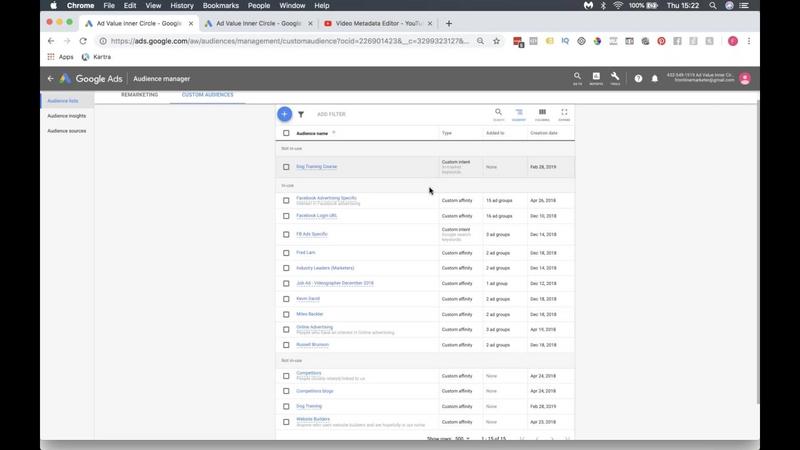Open the Competitors blogs audience link

[315, 391]
